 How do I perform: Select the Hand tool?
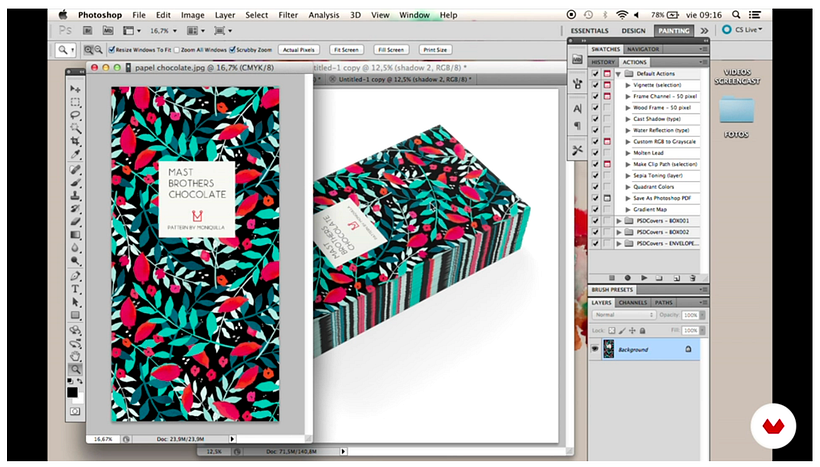(75, 357)
